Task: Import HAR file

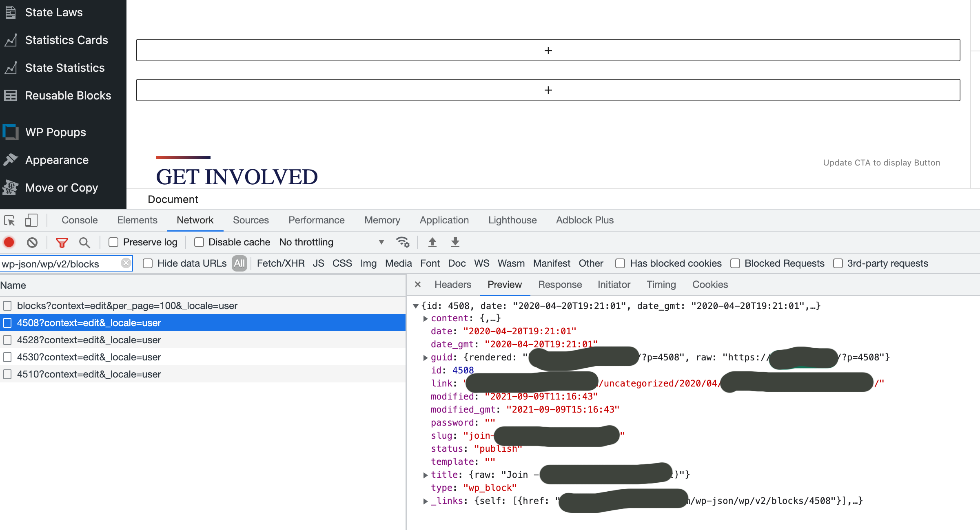Action: click(x=432, y=242)
